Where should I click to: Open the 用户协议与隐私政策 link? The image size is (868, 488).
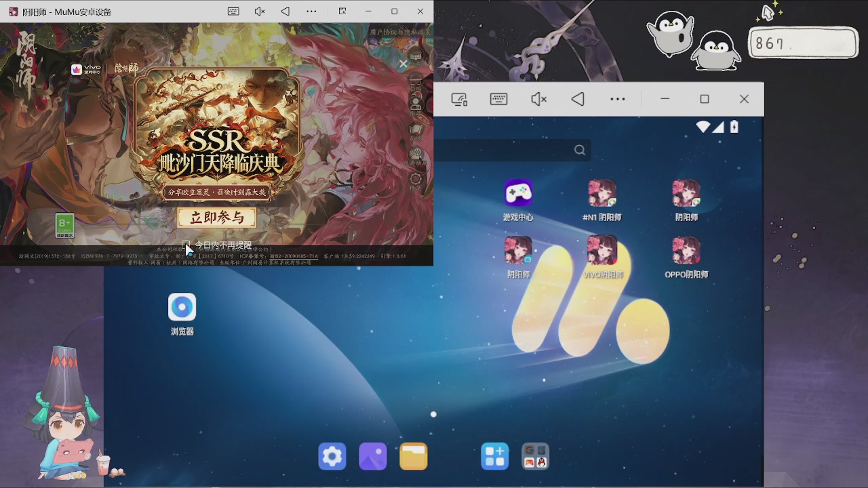(400, 32)
